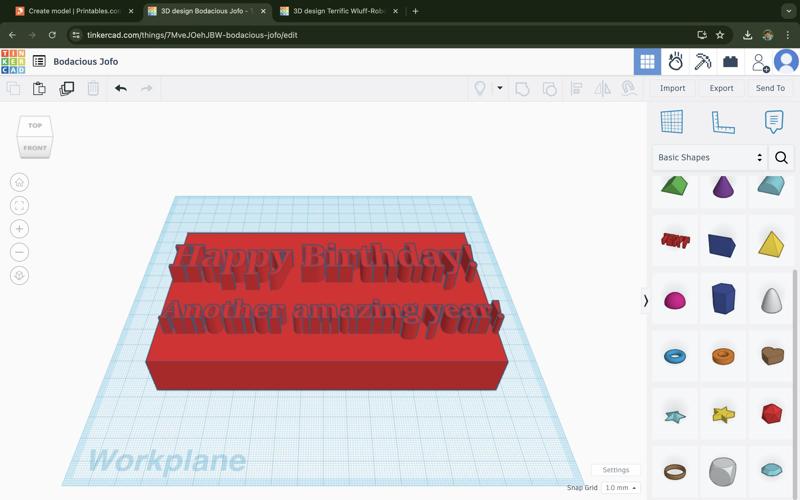Click the Fit all in view button
The height and width of the screenshot is (500, 800).
pos(19,206)
